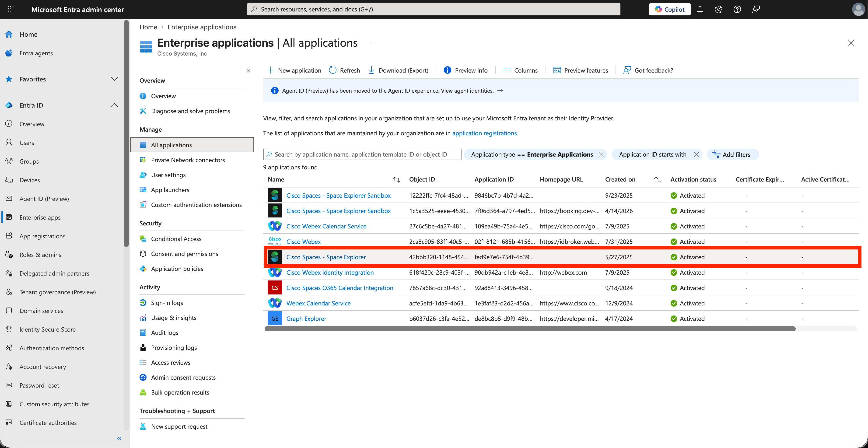
Task: Open App launchers in Manage section
Action: tap(170, 190)
